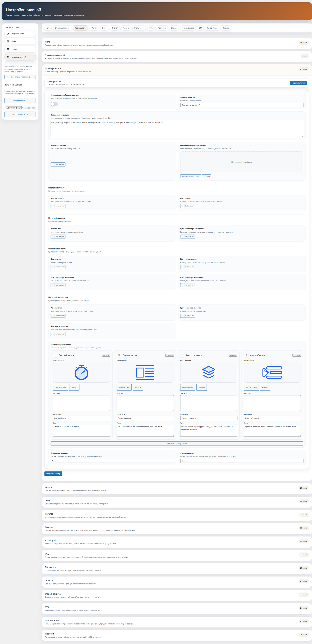Image resolution: width=312 pixels, height=644 pixels.
Task: Expand the Партнеры section panel
Action: [x=177, y=569]
